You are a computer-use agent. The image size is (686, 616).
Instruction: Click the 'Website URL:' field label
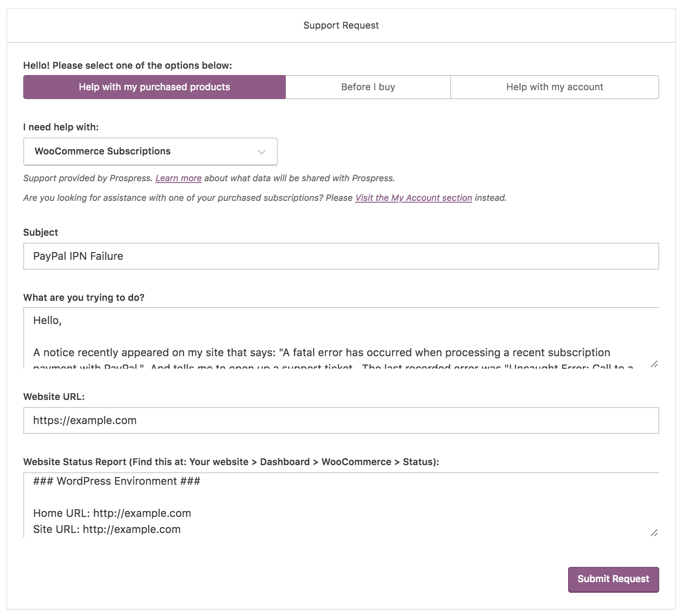[54, 397]
